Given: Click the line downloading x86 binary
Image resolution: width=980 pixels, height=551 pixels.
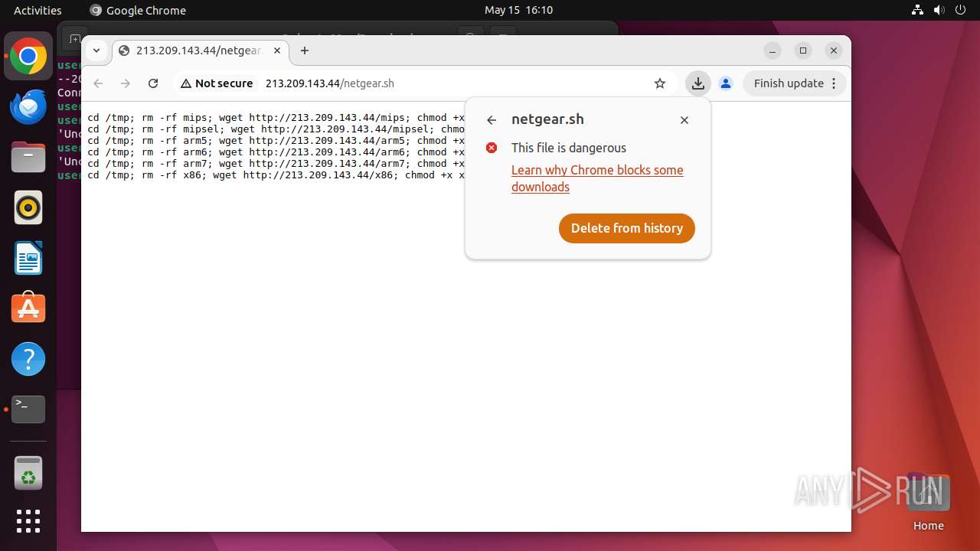Looking at the screenshot, I should 276,175.
